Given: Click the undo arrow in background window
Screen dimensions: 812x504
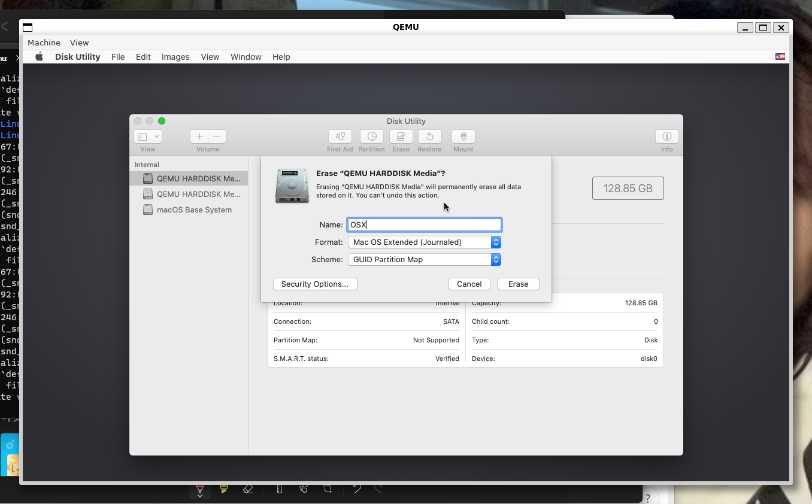Looking at the screenshot, I should click(x=357, y=488).
